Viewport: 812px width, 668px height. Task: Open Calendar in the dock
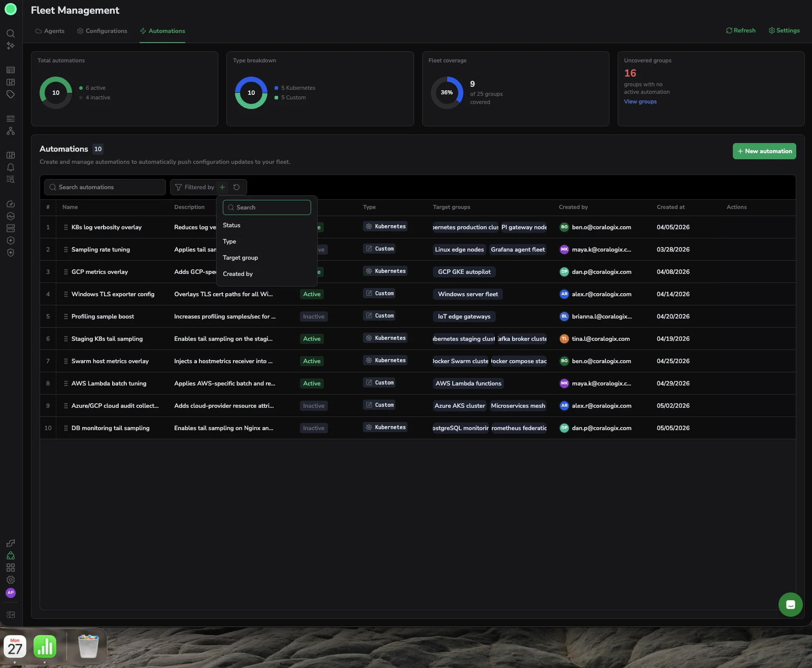point(15,647)
